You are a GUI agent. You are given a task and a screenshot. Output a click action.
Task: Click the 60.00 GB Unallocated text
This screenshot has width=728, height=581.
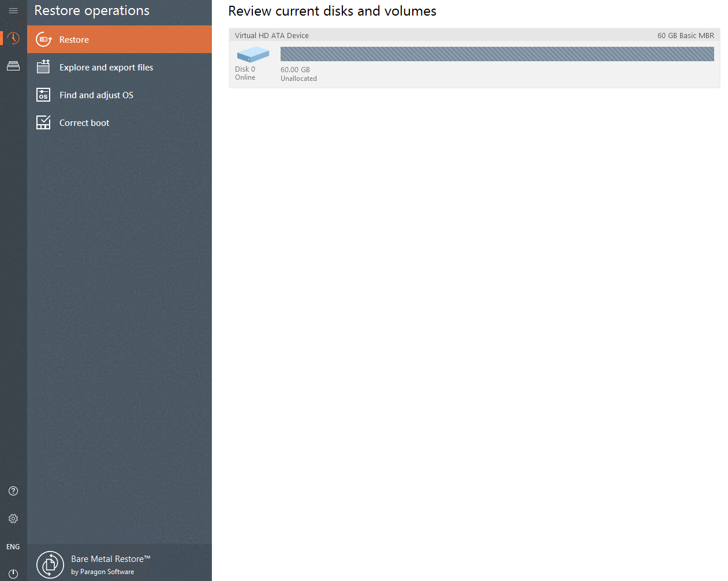298,74
